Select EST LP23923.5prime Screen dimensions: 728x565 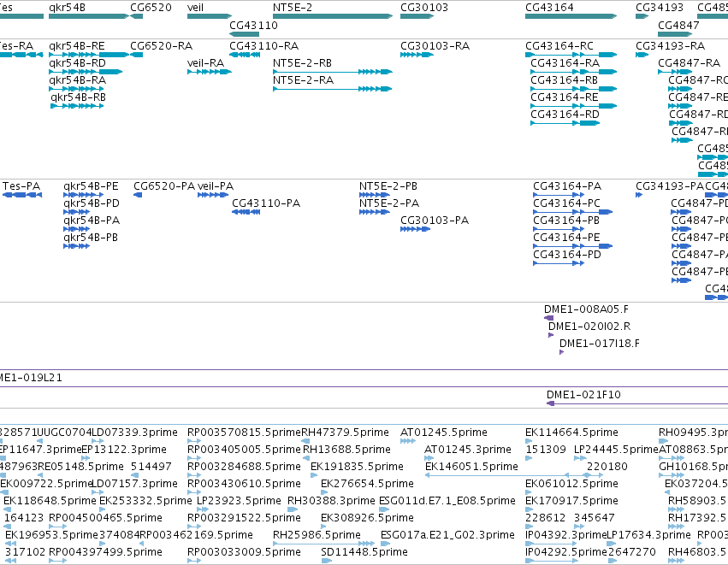click(x=201, y=509)
